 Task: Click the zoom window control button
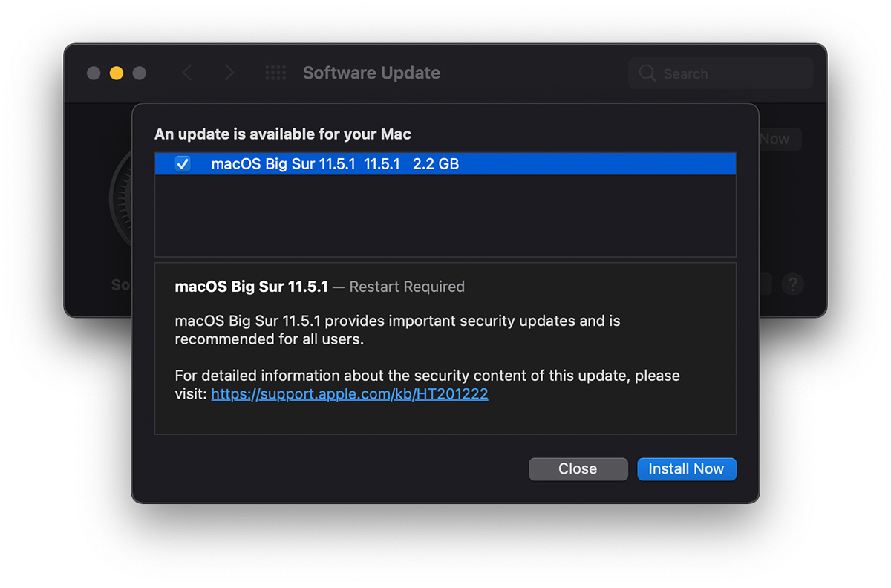139,73
